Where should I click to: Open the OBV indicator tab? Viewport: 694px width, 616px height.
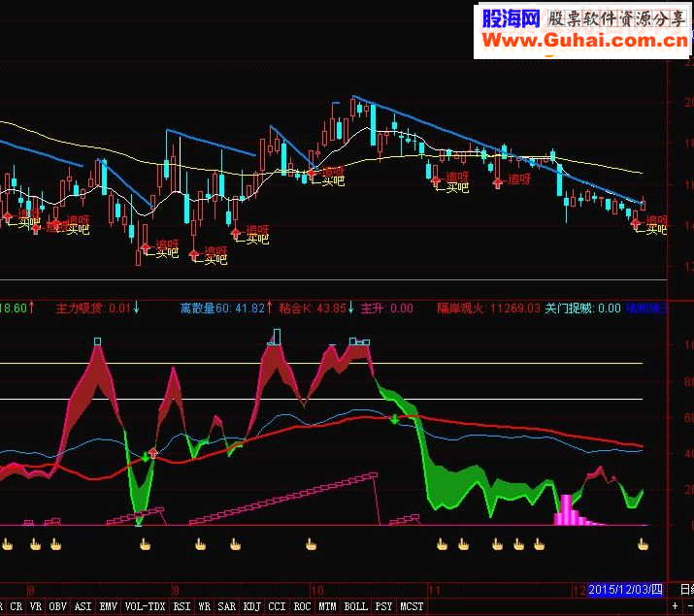[58, 606]
